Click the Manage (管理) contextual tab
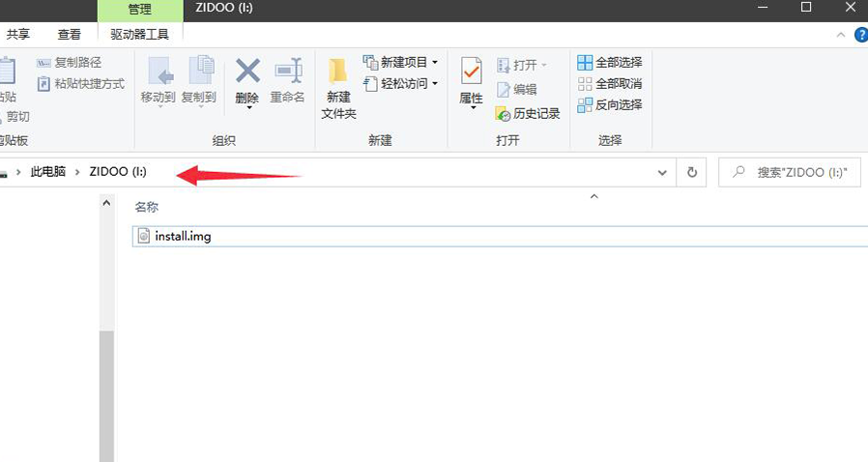This screenshot has width=868, height=462. pyautogui.click(x=140, y=10)
